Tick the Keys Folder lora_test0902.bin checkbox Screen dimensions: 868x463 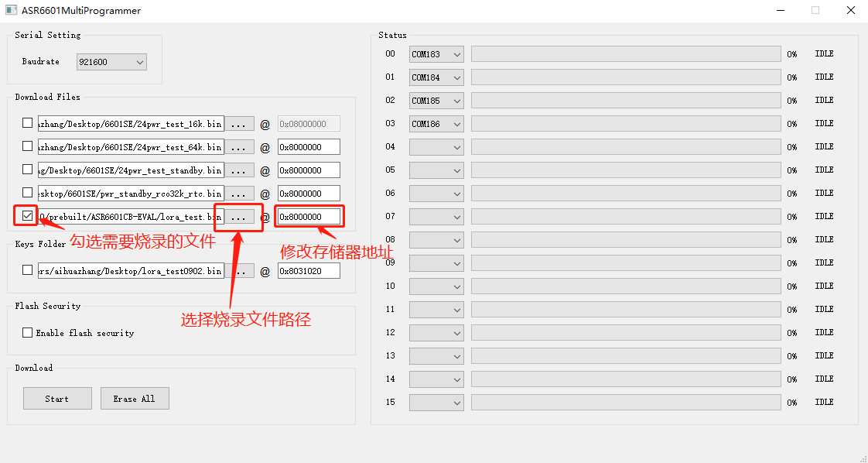[x=27, y=270]
